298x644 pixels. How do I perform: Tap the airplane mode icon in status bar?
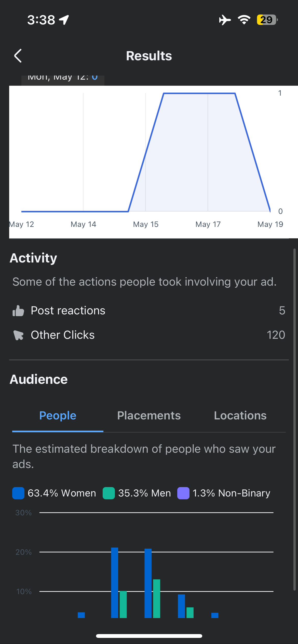224,20
